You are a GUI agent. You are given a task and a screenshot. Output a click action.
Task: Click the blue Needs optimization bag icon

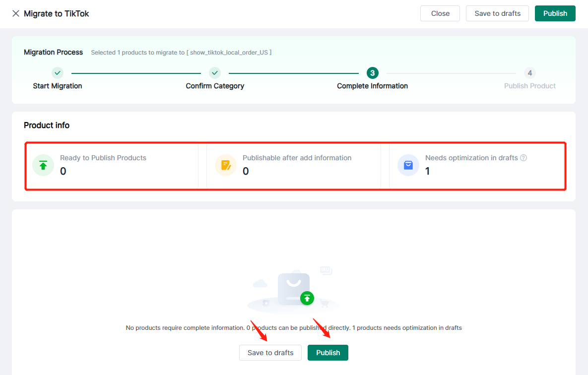(408, 165)
